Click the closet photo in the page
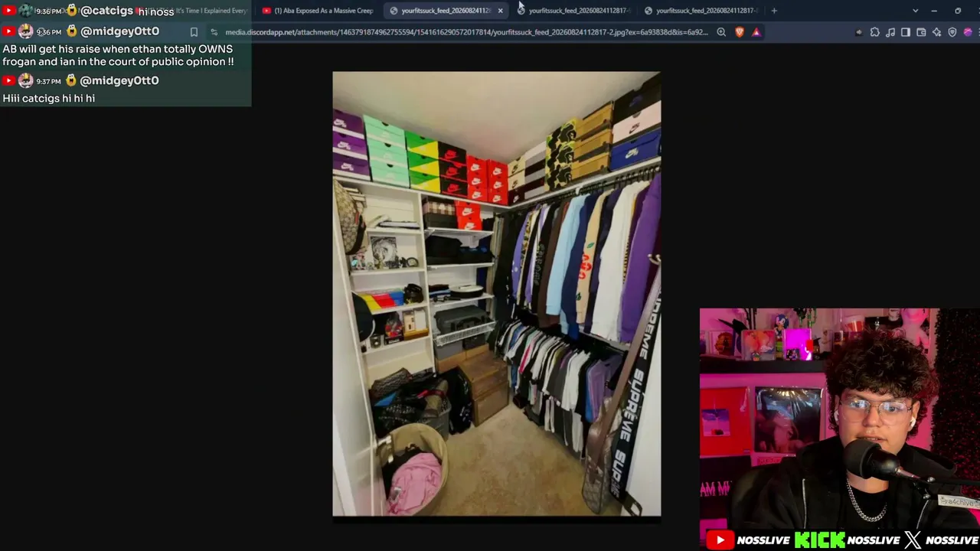 click(x=496, y=294)
